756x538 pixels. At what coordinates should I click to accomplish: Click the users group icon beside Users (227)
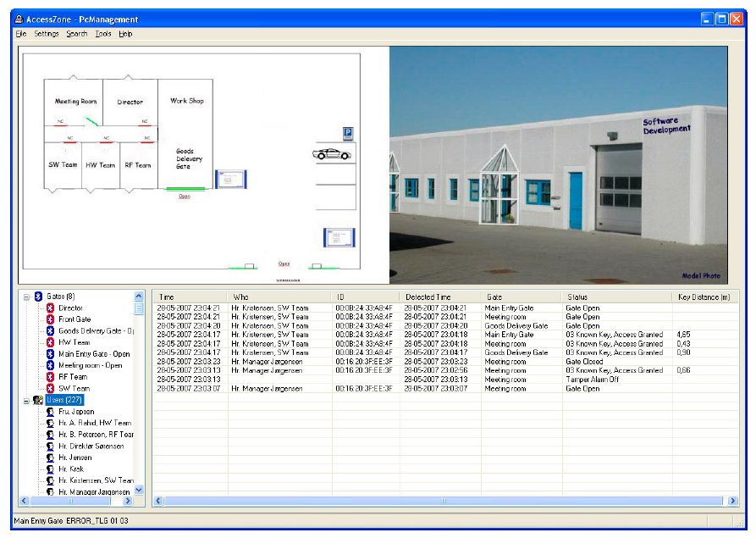tap(38, 400)
